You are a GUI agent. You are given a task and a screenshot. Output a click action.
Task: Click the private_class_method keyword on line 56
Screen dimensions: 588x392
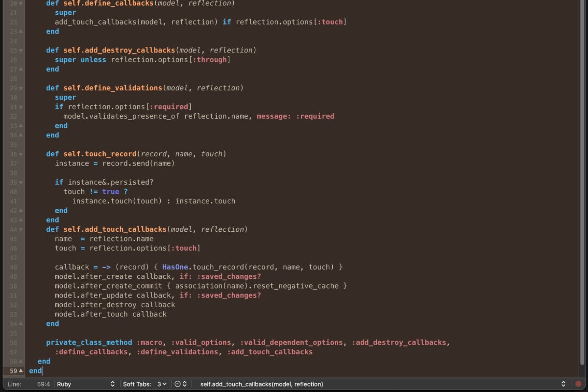(89, 343)
